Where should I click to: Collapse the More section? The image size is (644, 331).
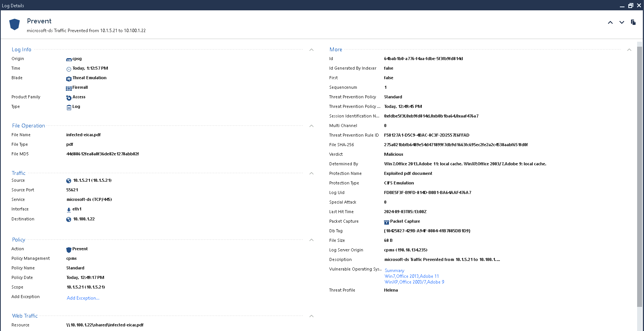pyautogui.click(x=629, y=50)
